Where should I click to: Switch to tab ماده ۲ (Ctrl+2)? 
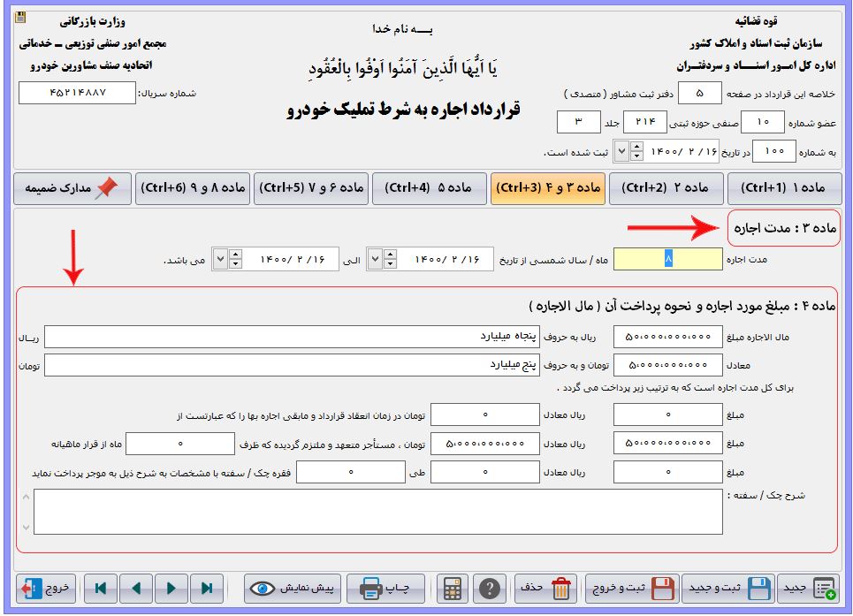point(666,188)
